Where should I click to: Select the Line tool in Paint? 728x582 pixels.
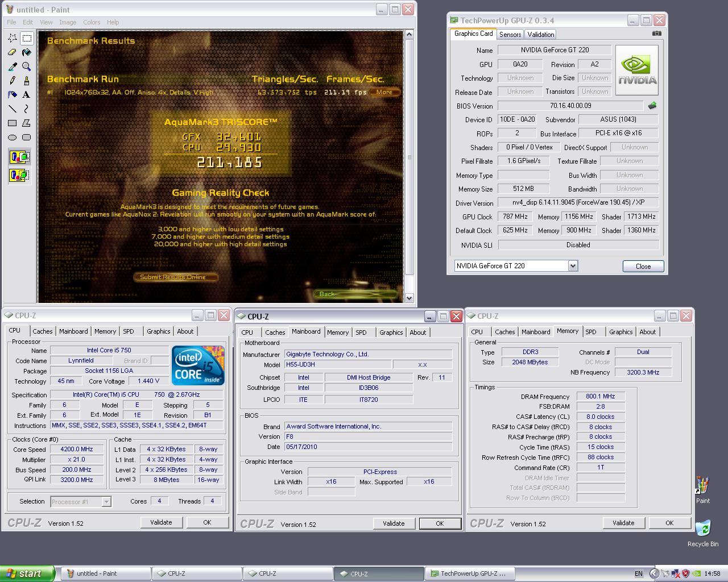tap(13, 109)
